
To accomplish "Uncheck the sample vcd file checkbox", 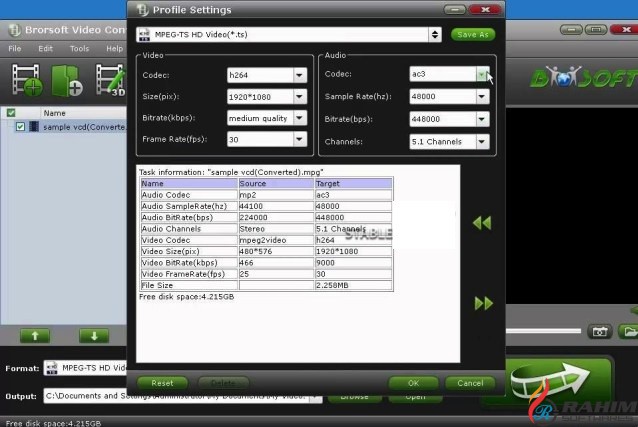I will coord(20,128).
